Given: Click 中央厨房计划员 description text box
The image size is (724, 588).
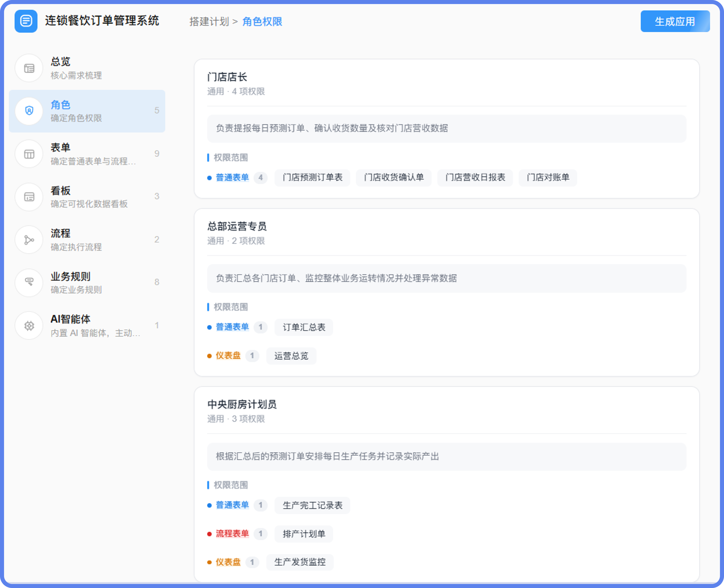Looking at the screenshot, I should point(447,457).
